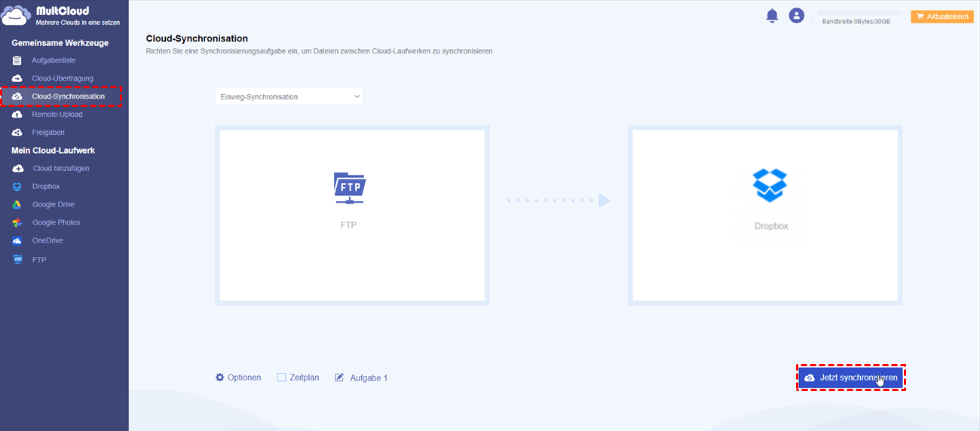Open Optionen settings link
This screenshot has width=980, height=431.
click(244, 378)
